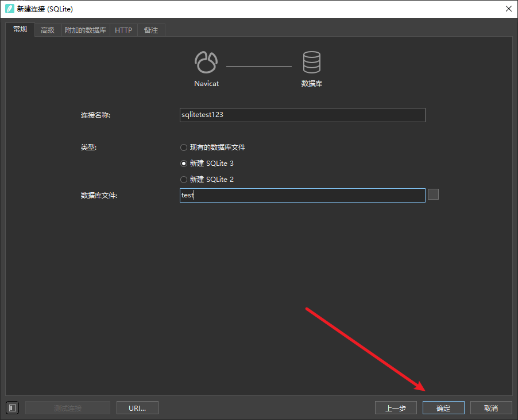Image resolution: width=518 pixels, height=420 pixels.
Task: Click the 测试连接 button
Action: click(x=68, y=408)
